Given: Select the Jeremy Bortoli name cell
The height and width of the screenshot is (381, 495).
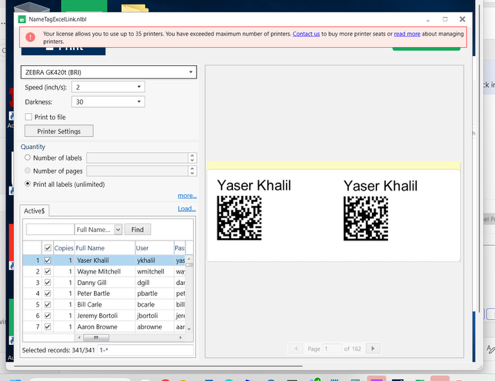Looking at the screenshot, I should pyautogui.click(x=104, y=315).
